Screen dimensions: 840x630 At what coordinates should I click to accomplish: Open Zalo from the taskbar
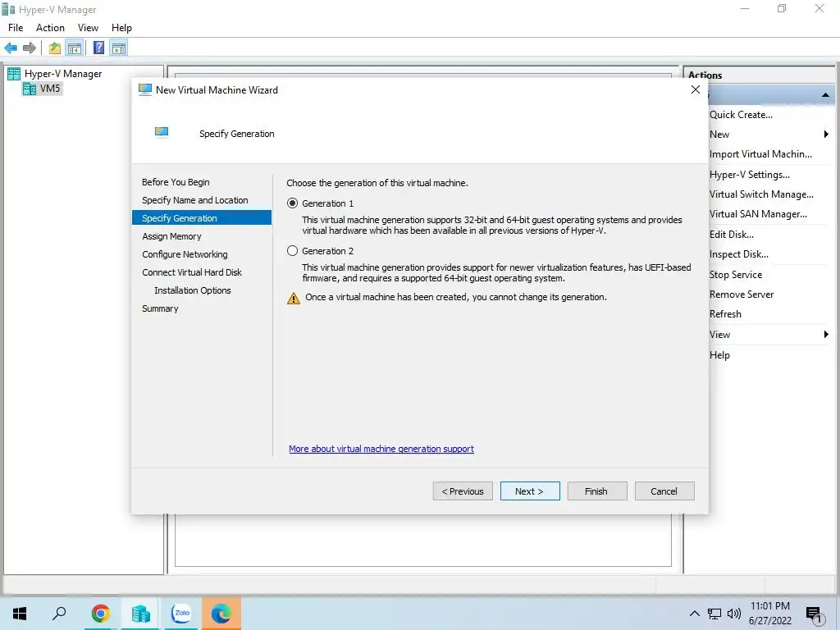[181, 614]
